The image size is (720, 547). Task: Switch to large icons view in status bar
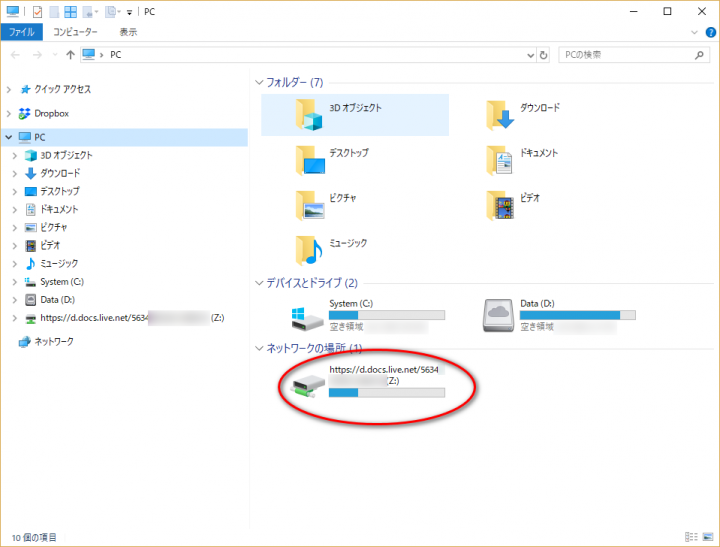click(x=709, y=537)
